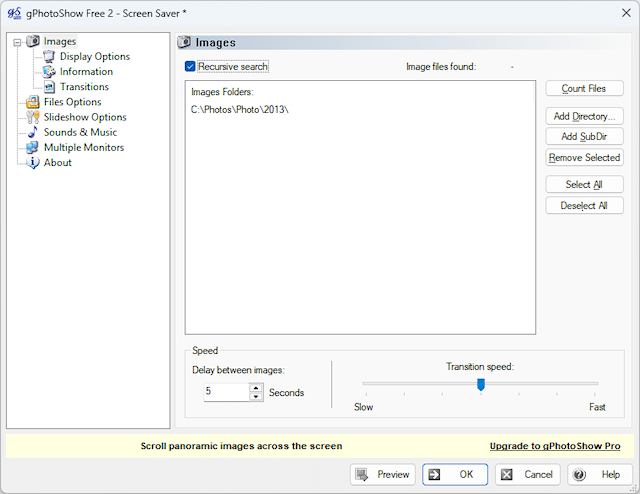Click the Display Options monitor icon

[x=49, y=57]
